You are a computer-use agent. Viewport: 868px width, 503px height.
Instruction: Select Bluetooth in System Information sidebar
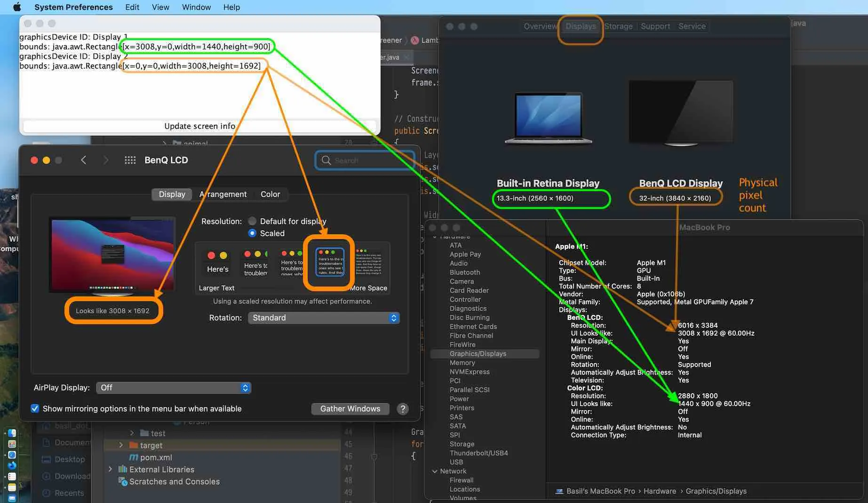(465, 272)
